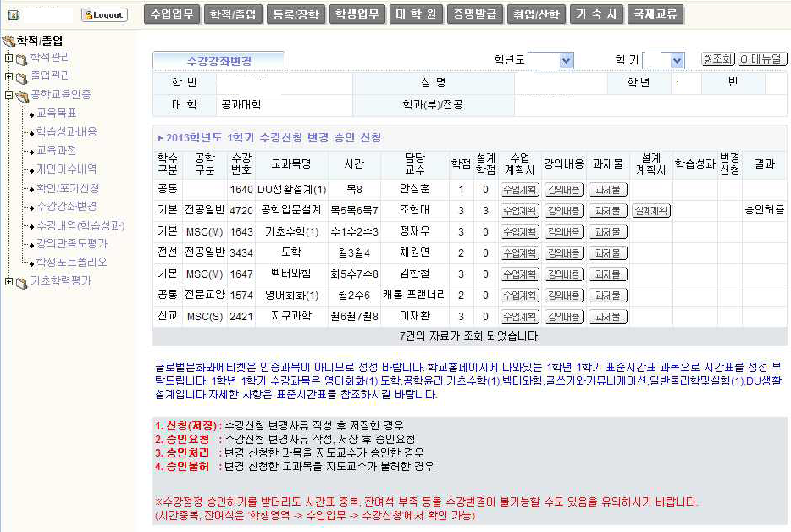This screenshot has width=791, height=532.
Task: Expand the 졸업관리 tree folder
Action: 9,76
